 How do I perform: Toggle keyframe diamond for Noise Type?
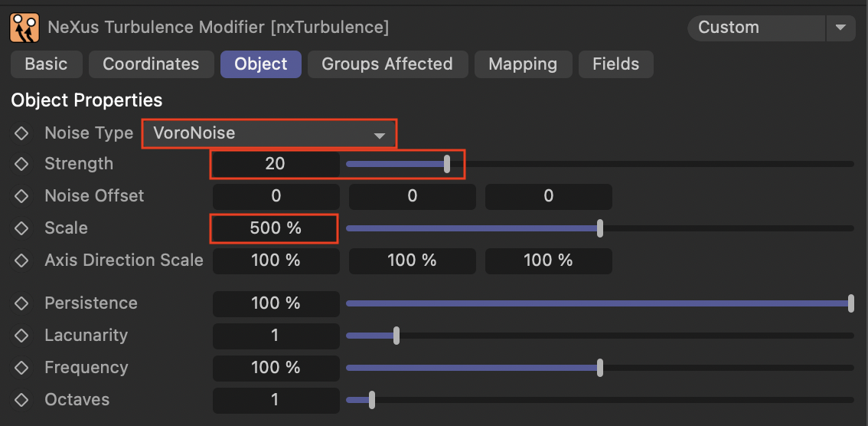(x=21, y=133)
